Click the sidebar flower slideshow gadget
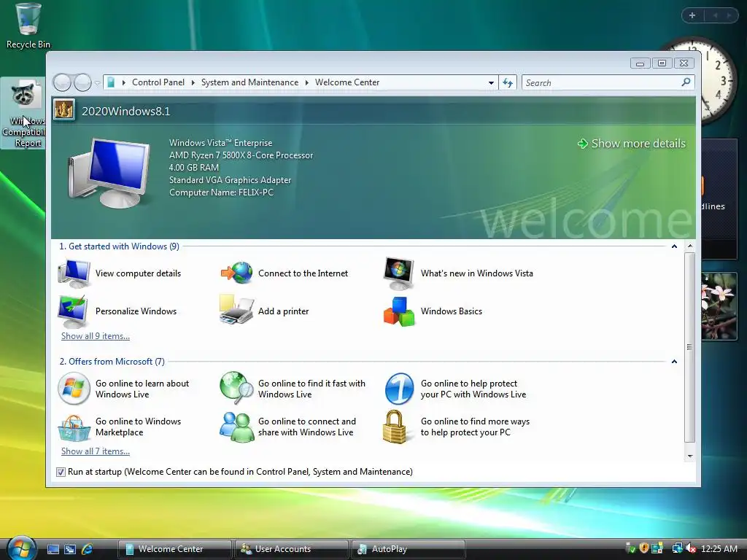 719,306
